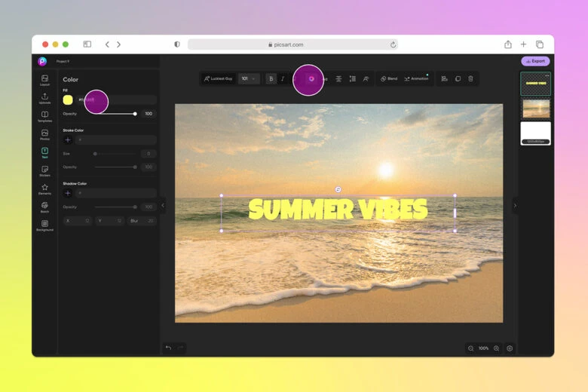Viewport: 588px width, 392px height.
Task: Open the Templates sidebar panel
Action: [44, 116]
